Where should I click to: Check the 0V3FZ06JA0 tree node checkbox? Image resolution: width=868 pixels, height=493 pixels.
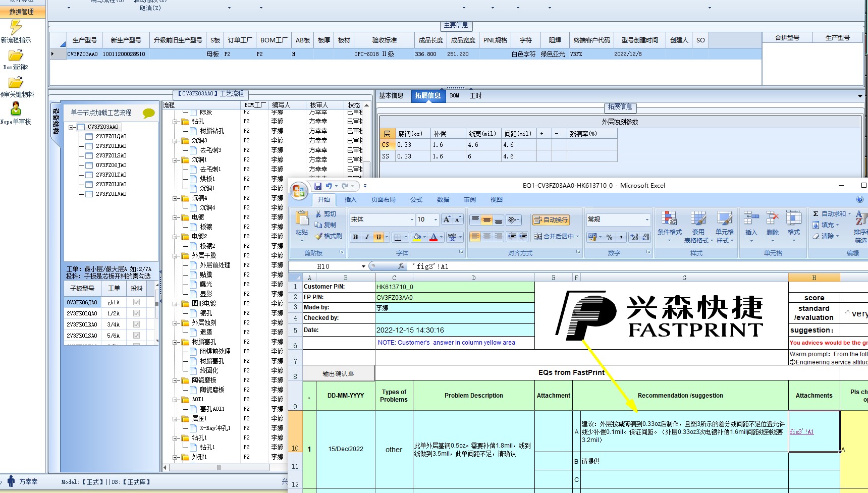pos(89,165)
